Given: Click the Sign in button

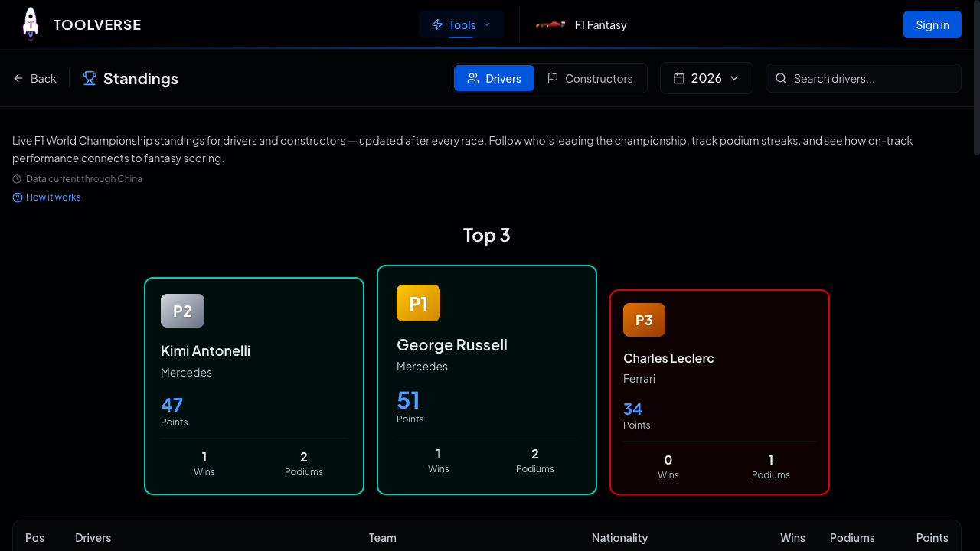Looking at the screenshot, I should (x=933, y=24).
